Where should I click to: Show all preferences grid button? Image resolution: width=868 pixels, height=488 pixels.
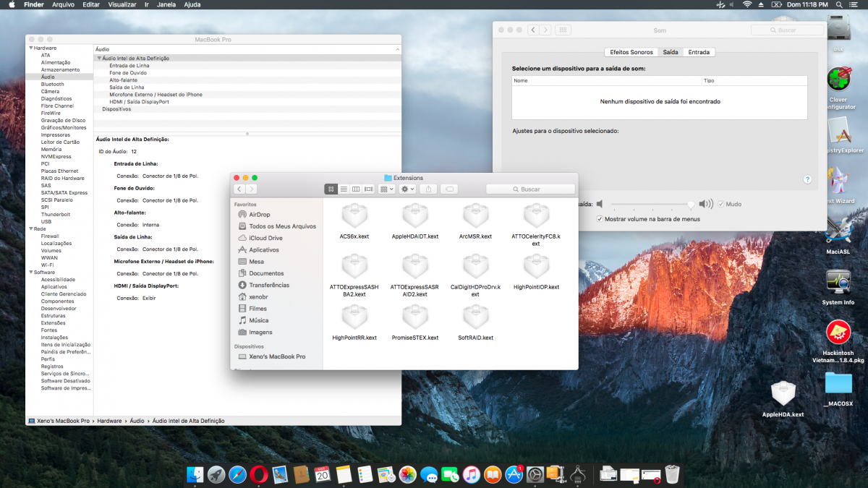tap(563, 30)
